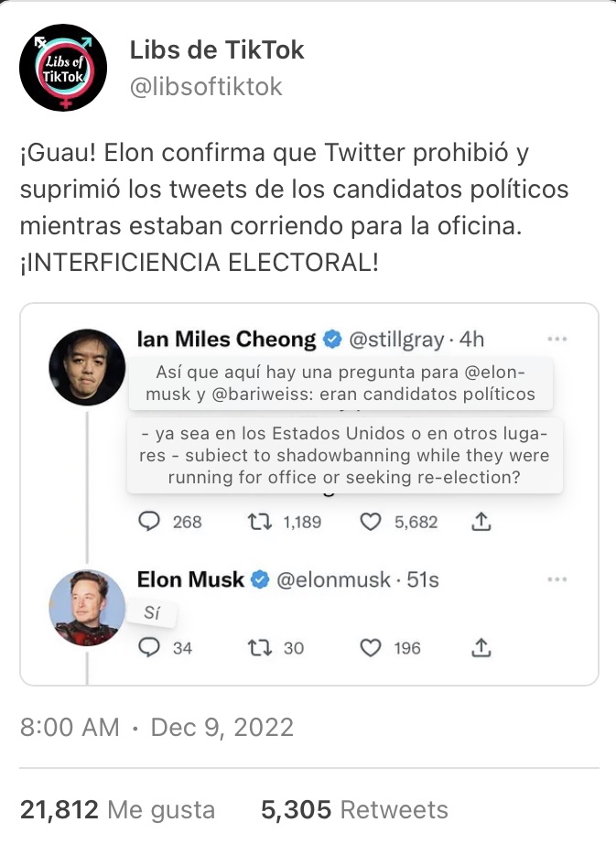This screenshot has width=616, height=844.
Task: Like Elon Musk's reply with heart
Action: pos(370,648)
